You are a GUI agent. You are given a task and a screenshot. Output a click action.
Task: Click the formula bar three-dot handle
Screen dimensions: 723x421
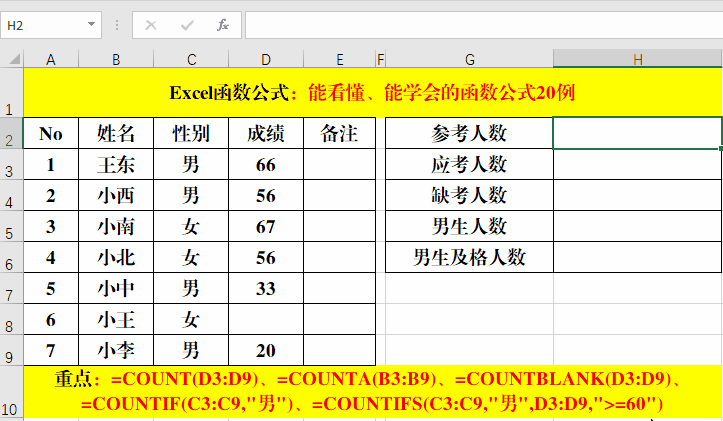[117, 25]
